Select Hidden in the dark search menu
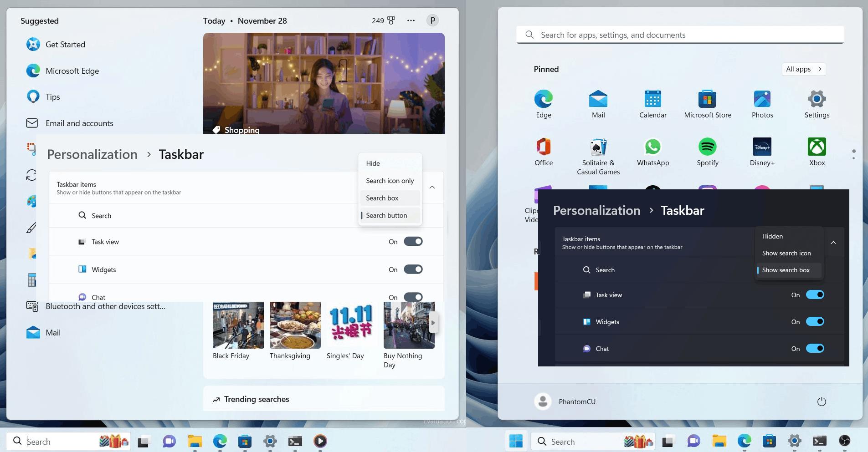The image size is (868, 452). pos(772,236)
